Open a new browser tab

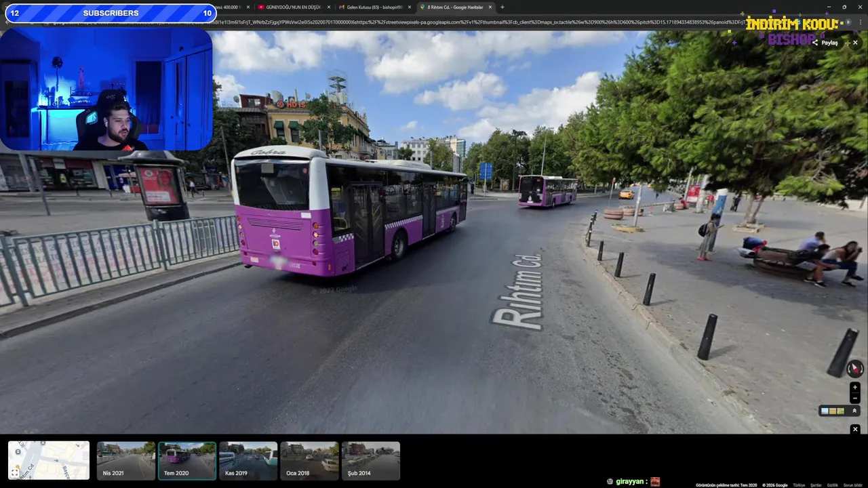tap(502, 7)
